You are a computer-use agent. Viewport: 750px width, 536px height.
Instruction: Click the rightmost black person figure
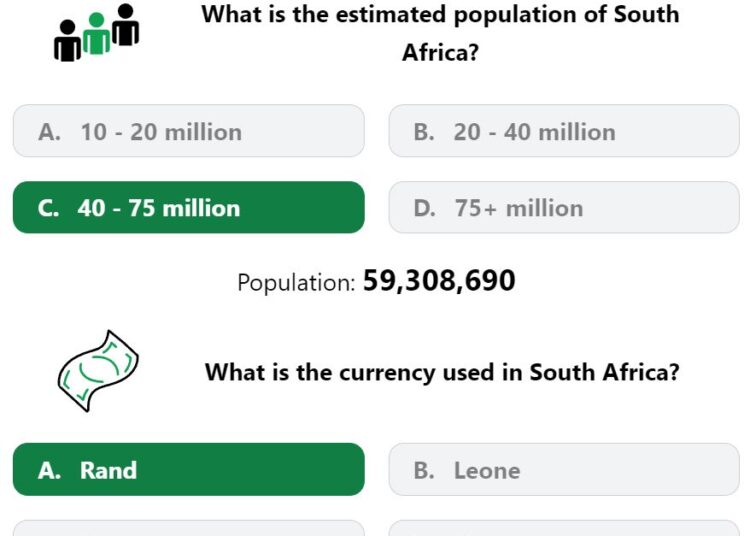[125, 25]
